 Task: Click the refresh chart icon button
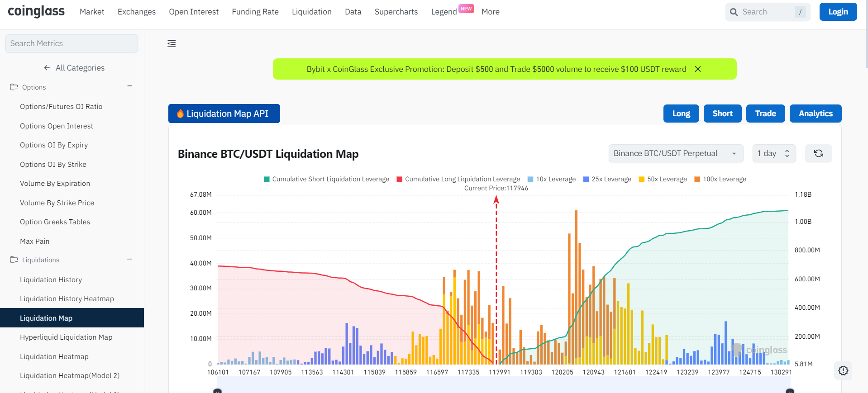point(818,153)
